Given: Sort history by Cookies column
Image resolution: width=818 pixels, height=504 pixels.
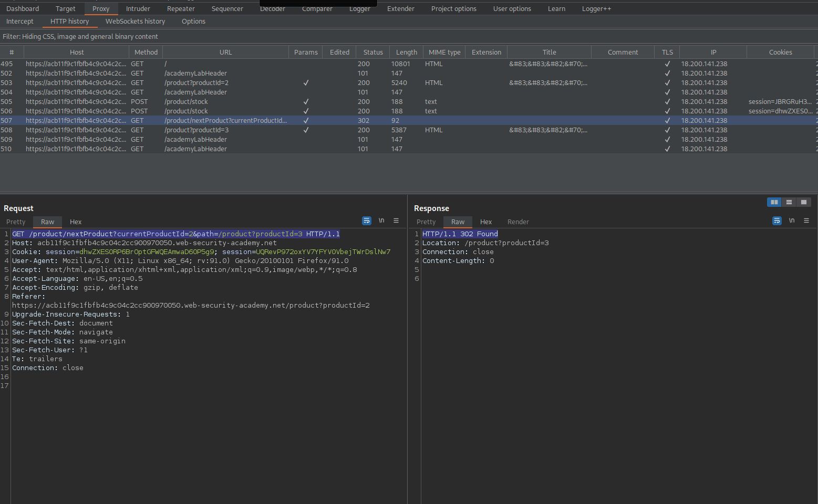Looking at the screenshot, I should (781, 52).
